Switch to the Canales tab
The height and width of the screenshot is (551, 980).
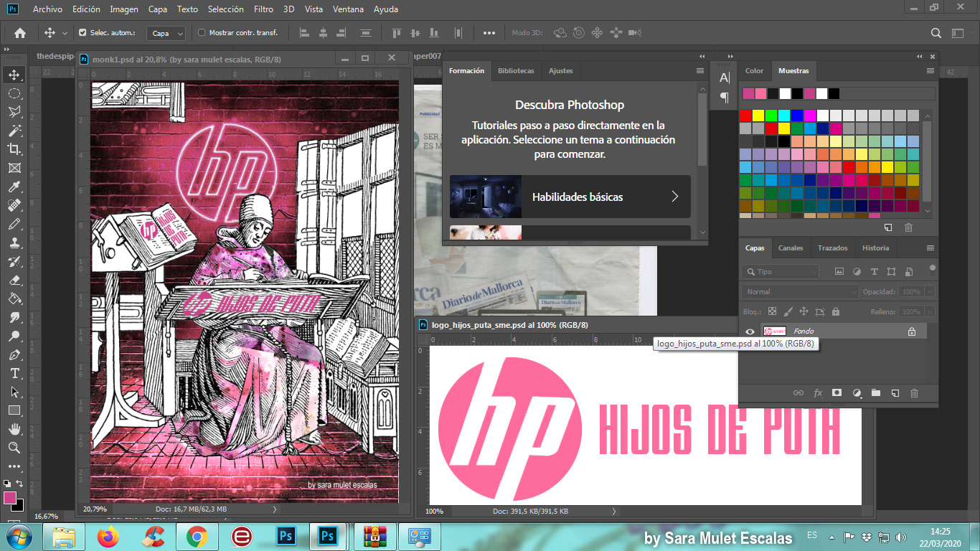click(791, 248)
